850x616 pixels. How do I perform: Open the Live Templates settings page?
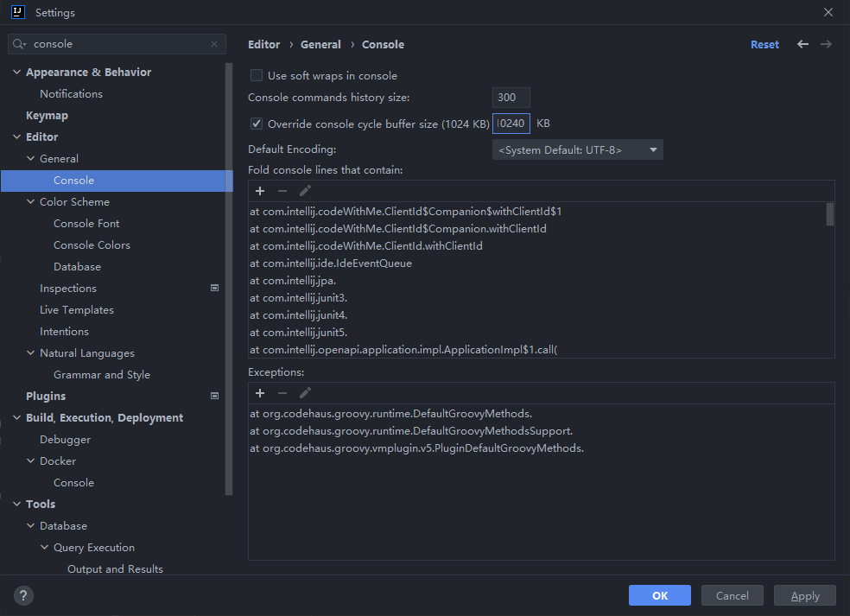click(x=77, y=310)
